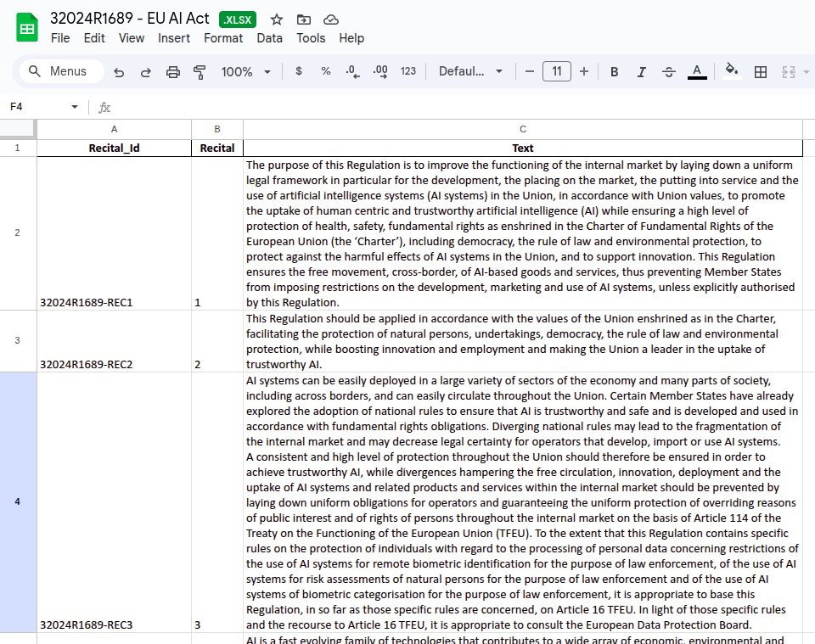Open the Data menu

point(270,38)
